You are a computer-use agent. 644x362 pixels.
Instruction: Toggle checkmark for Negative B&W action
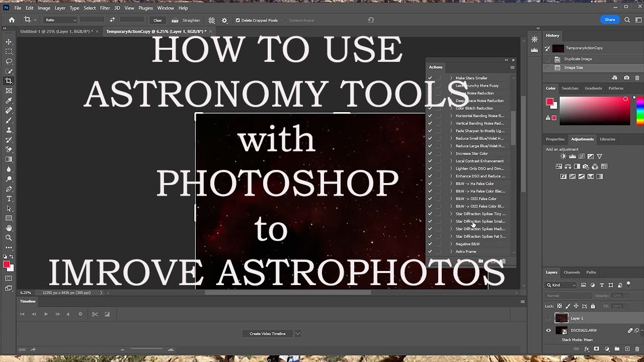pos(430,244)
